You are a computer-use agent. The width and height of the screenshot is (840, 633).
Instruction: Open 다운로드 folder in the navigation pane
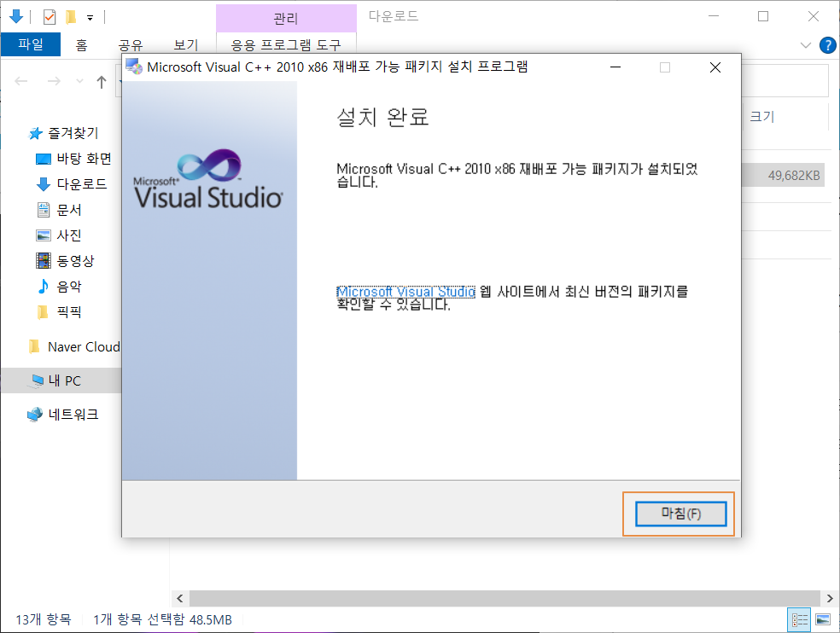pos(82,184)
